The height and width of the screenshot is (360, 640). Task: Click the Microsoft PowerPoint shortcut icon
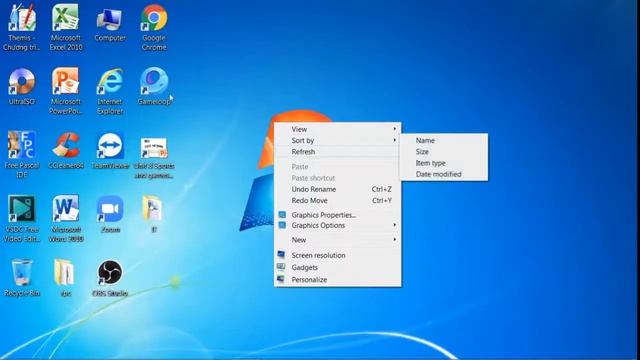click(66, 91)
